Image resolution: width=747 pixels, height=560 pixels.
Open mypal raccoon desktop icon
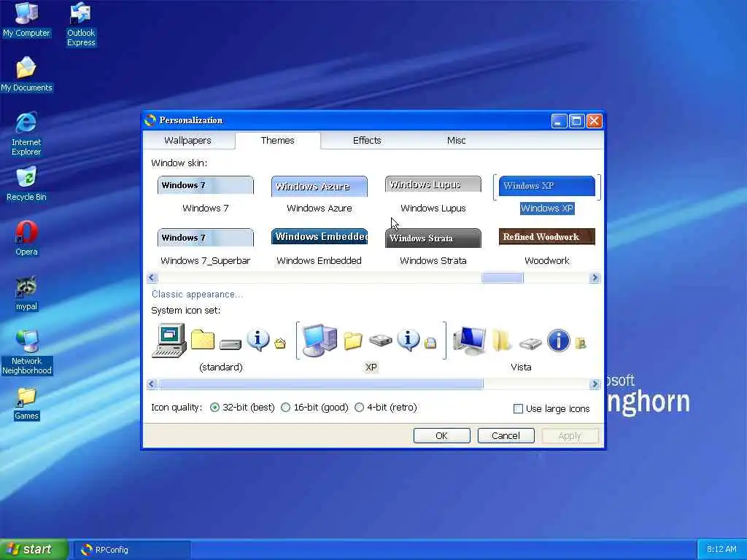click(x=26, y=293)
